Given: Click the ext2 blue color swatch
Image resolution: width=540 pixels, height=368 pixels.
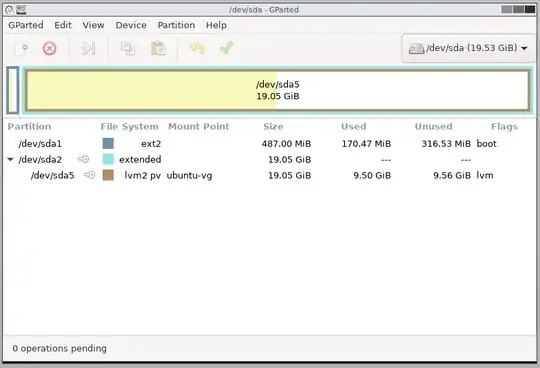Looking at the screenshot, I should coord(108,144).
